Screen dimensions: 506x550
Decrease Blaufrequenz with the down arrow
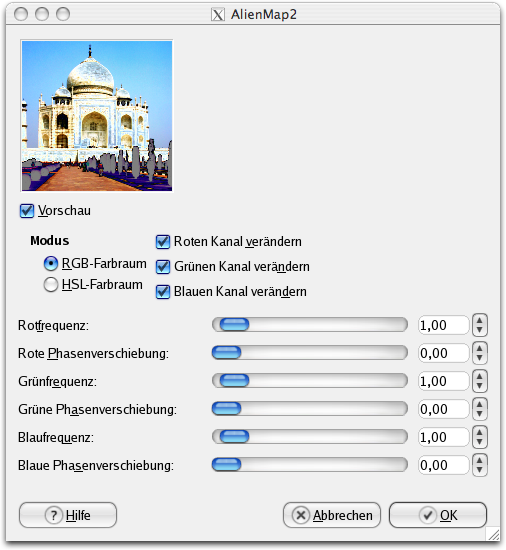480,442
